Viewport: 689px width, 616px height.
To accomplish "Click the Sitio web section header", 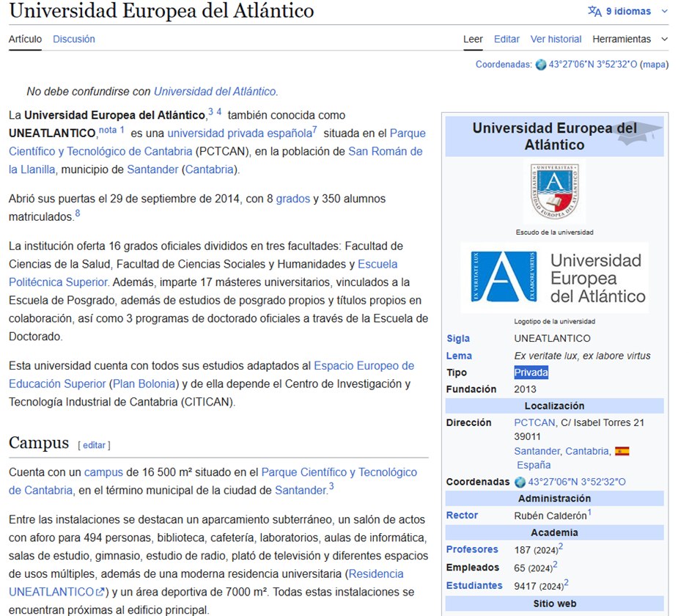I will [554, 604].
